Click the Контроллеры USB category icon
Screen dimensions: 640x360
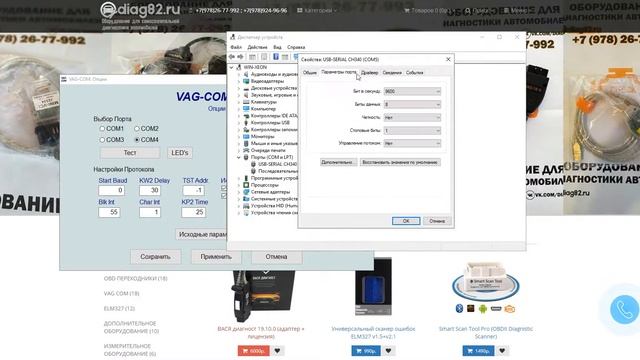click(x=246, y=122)
